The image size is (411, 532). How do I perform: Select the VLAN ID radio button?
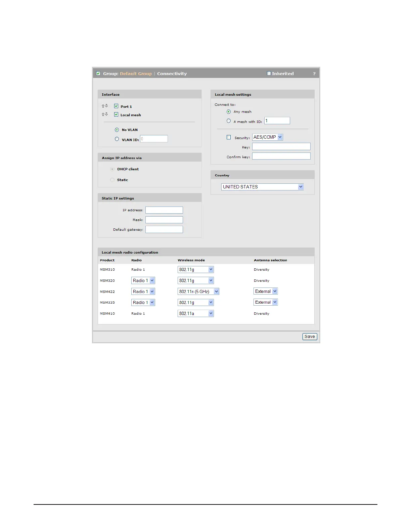click(117, 139)
